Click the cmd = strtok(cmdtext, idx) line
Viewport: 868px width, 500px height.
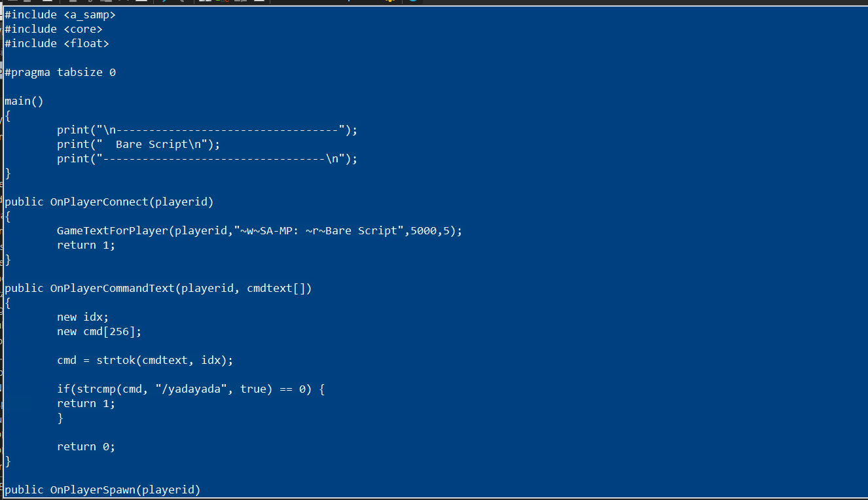click(x=145, y=360)
